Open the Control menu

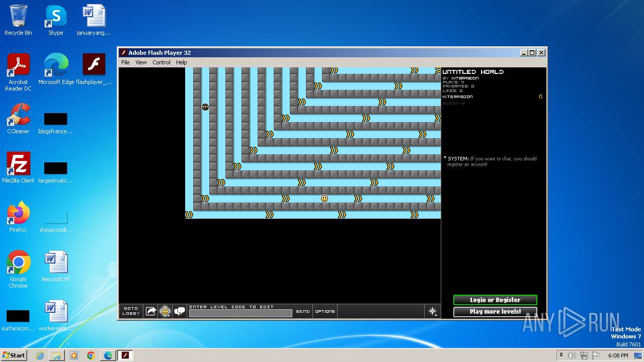point(162,62)
